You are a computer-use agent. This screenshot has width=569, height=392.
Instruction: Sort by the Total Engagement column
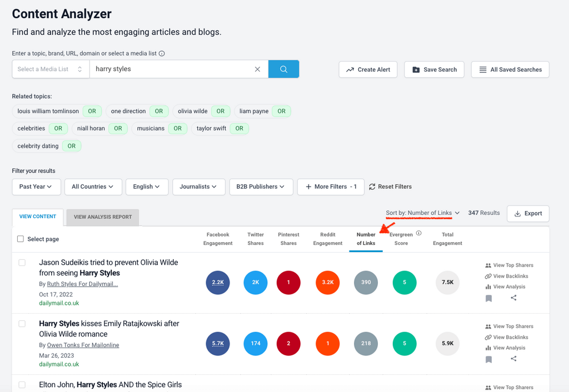pyautogui.click(x=447, y=239)
